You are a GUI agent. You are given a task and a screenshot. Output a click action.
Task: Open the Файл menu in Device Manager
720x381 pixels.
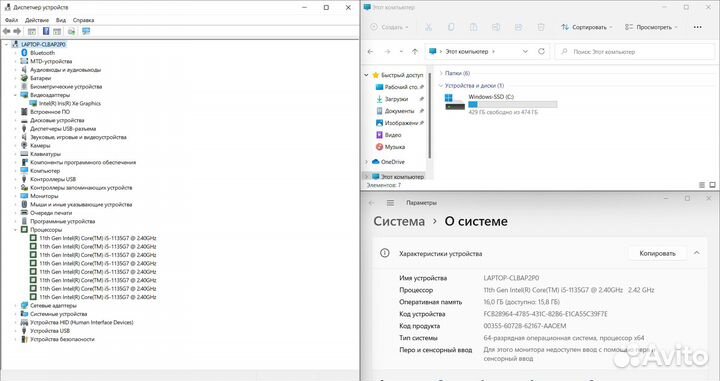click(x=11, y=20)
